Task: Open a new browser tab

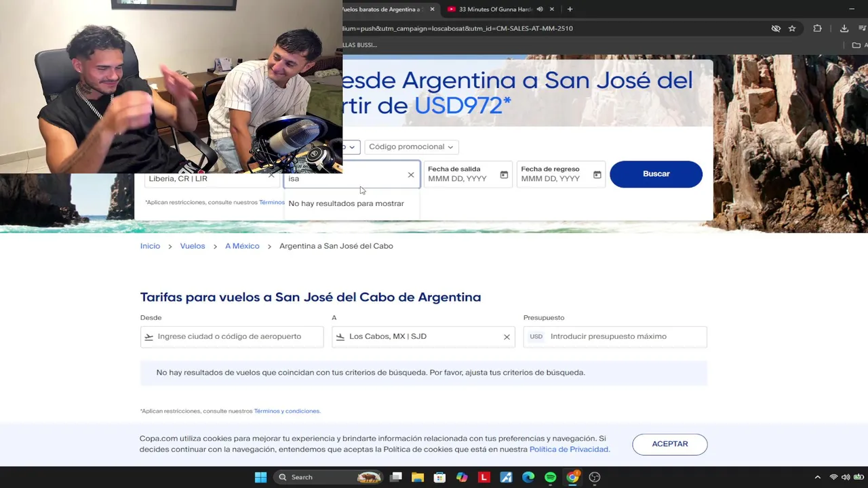Action: (570, 9)
